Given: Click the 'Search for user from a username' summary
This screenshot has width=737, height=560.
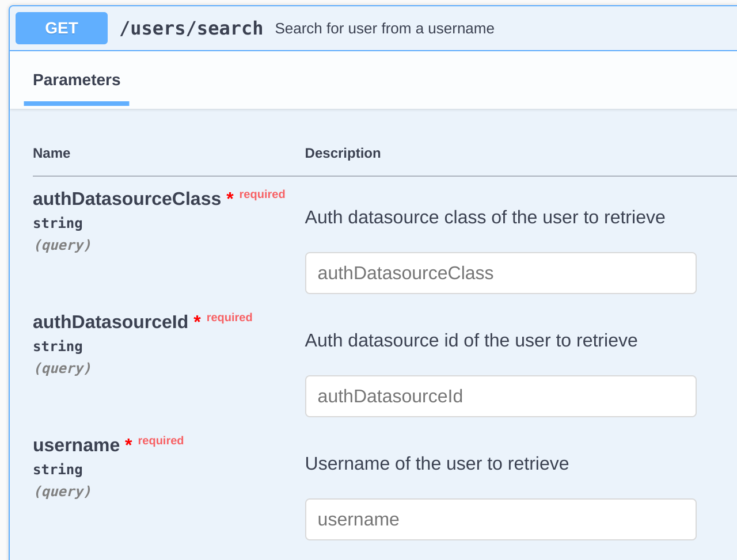Looking at the screenshot, I should pos(384,29).
